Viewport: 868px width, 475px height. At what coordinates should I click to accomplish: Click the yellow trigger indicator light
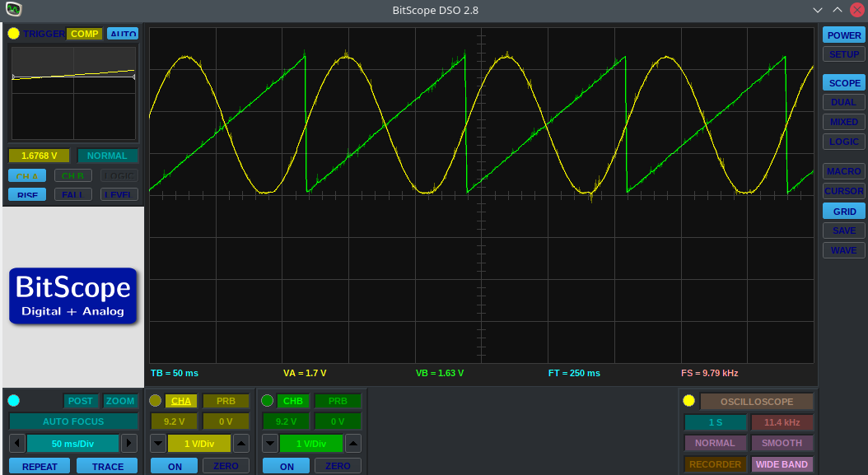[13, 34]
